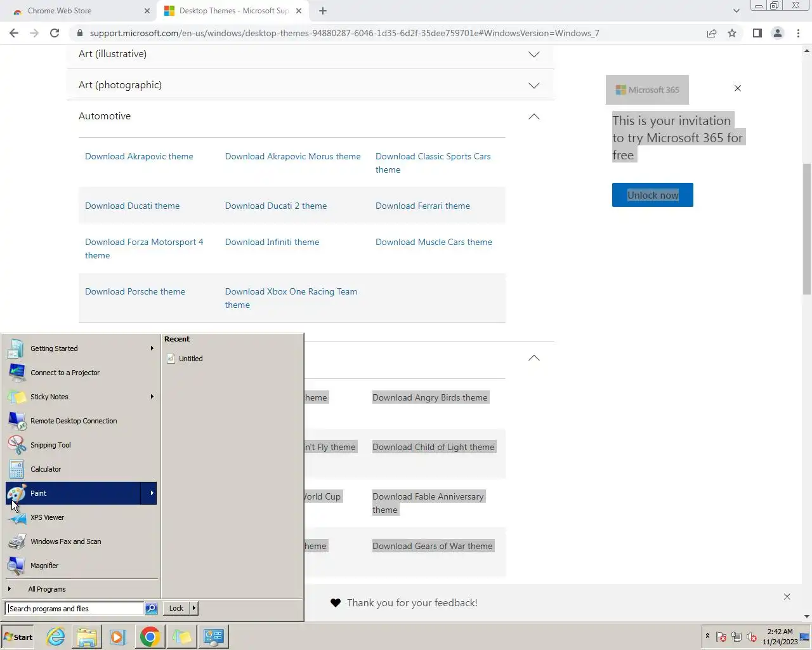Viewport: 812px width, 650px height.
Task: Launch Windows Media Player from taskbar
Action: [x=118, y=637]
